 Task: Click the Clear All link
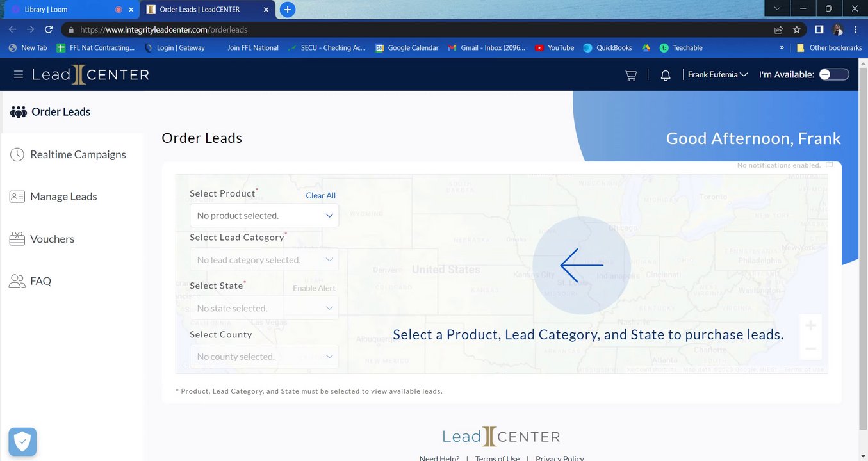(320, 195)
